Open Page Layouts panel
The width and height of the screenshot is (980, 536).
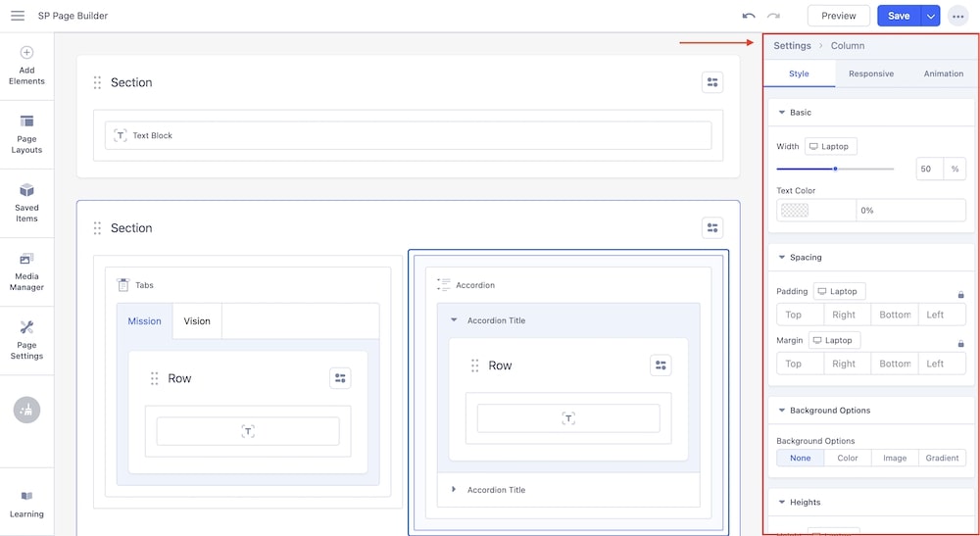tap(26, 134)
